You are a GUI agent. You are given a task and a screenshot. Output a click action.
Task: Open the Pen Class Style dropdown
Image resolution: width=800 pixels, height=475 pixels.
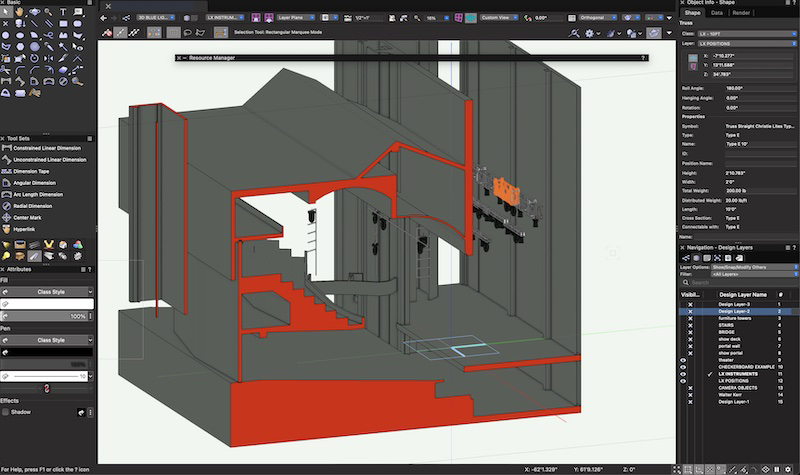[x=47, y=340]
